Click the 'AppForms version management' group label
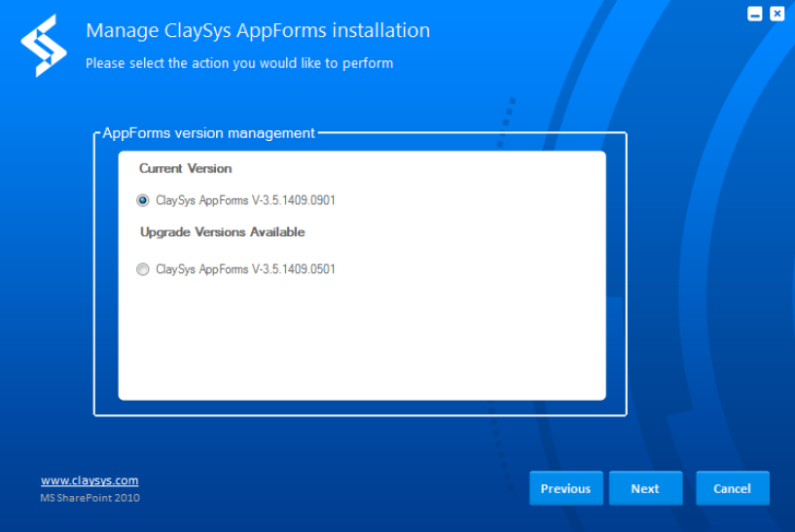 tap(208, 133)
